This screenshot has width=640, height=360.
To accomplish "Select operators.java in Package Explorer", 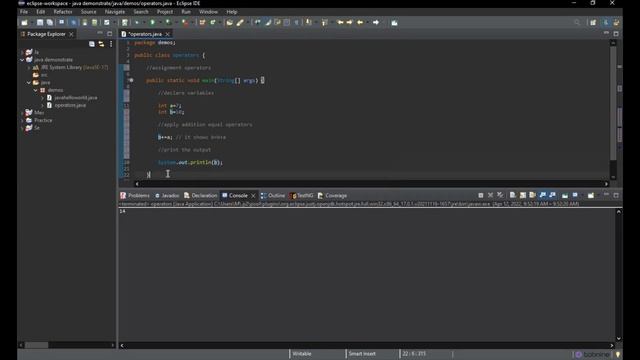I will pyautogui.click(x=66, y=105).
